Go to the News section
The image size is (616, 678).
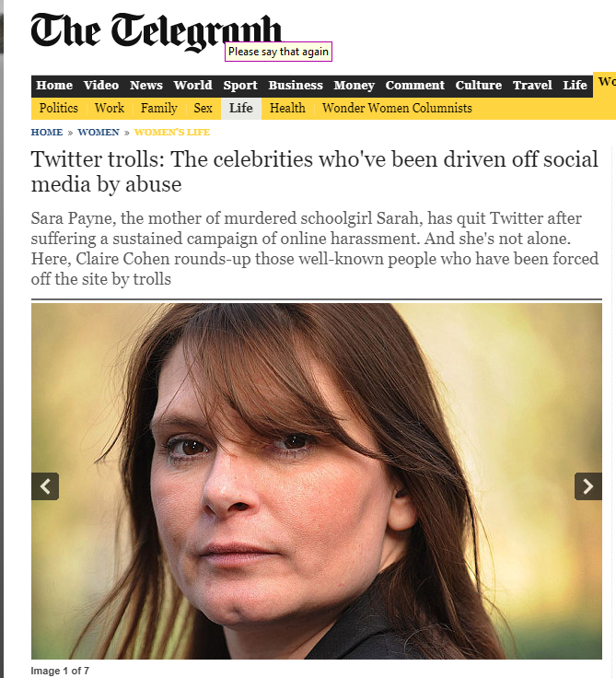146,86
